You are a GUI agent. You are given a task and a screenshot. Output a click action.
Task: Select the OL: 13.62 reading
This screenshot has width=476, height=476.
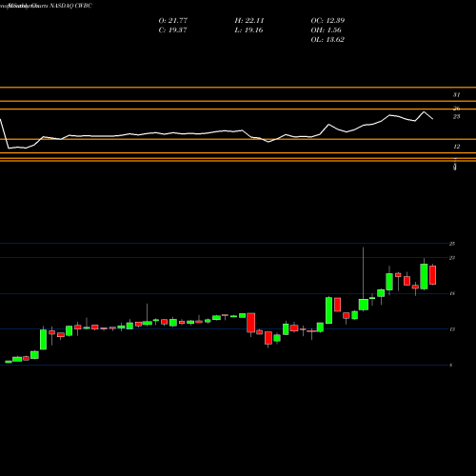coord(327,39)
